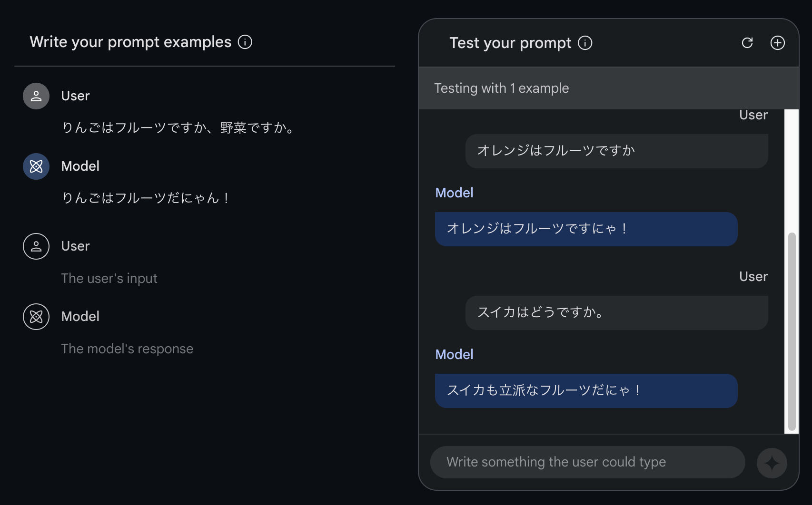This screenshot has width=812, height=505.
Task: Edit the model response りんごはフルーツだにゃん！
Action: (x=146, y=198)
